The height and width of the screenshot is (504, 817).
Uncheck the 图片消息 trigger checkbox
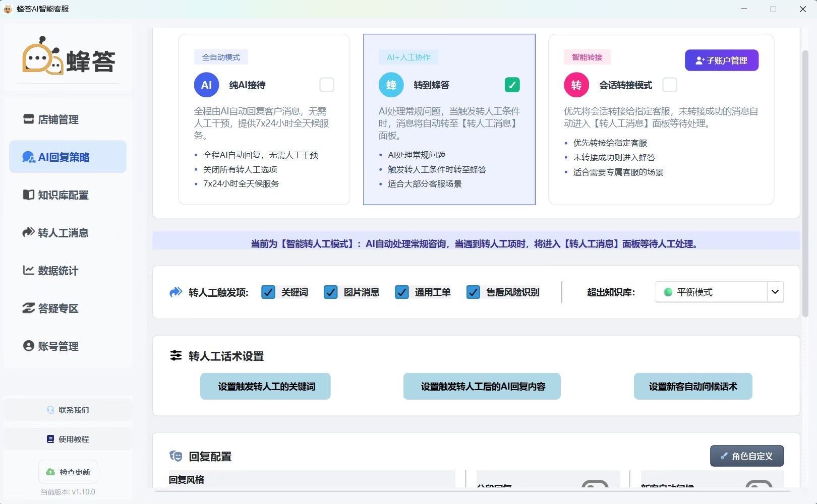click(330, 292)
